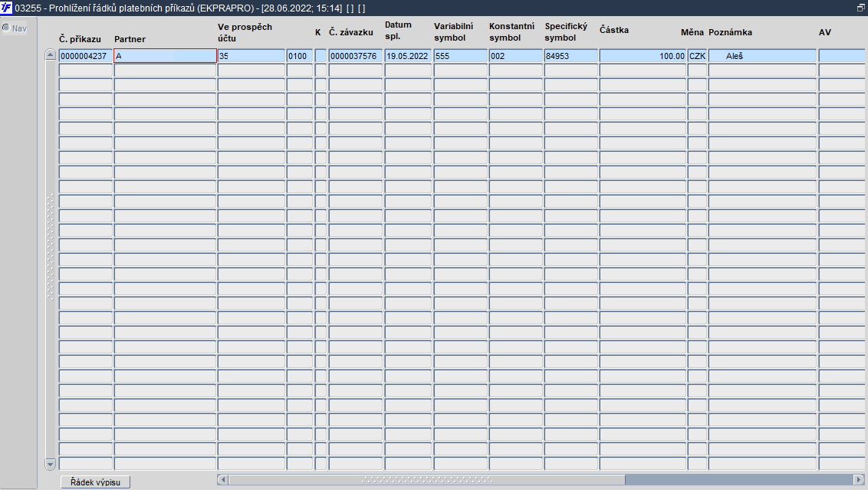
Task: Click the Č. příkazu column header
Action: click(81, 39)
